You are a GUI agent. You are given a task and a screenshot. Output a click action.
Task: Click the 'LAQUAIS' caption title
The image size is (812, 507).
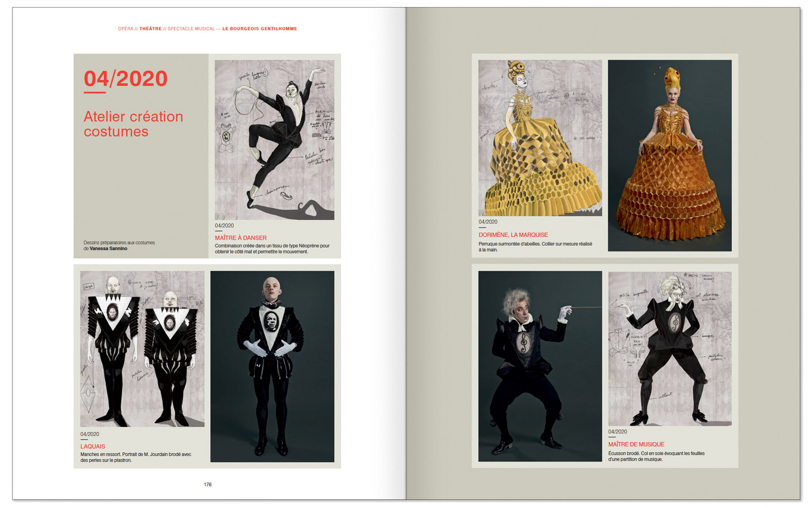[x=93, y=446]
